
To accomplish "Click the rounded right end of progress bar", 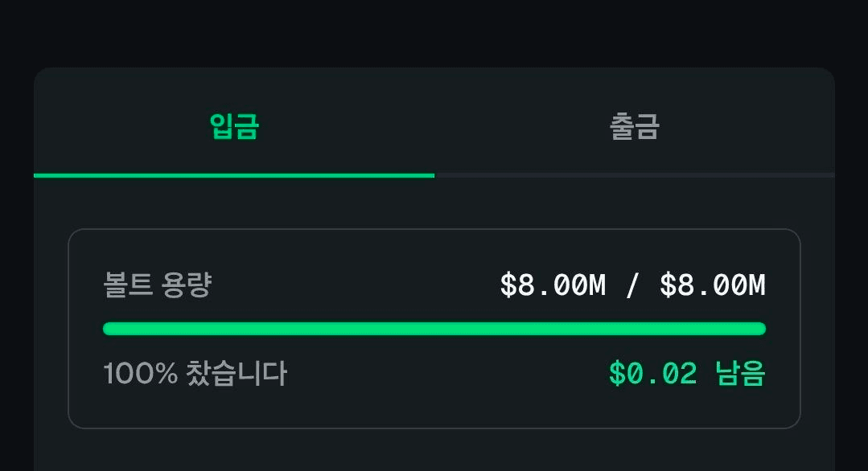I will (761, 329).
